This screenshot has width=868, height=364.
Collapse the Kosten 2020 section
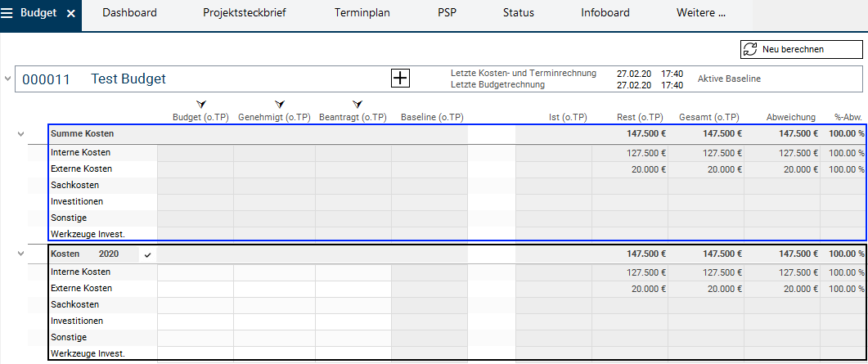coord(21,254)
